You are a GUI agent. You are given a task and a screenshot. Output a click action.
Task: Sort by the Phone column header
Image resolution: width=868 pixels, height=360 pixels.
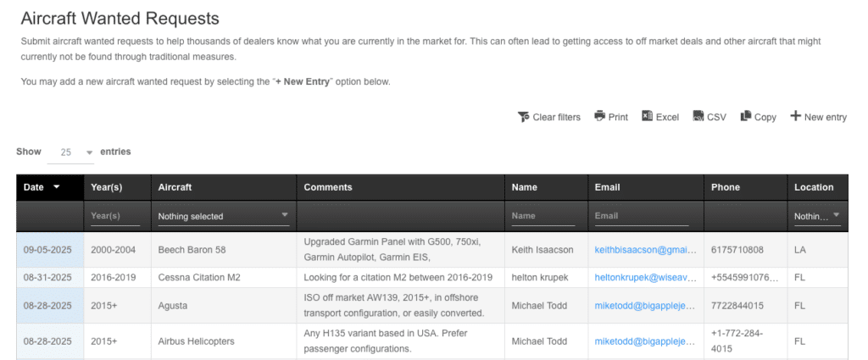pyautogui.click(x=726, y=187)
